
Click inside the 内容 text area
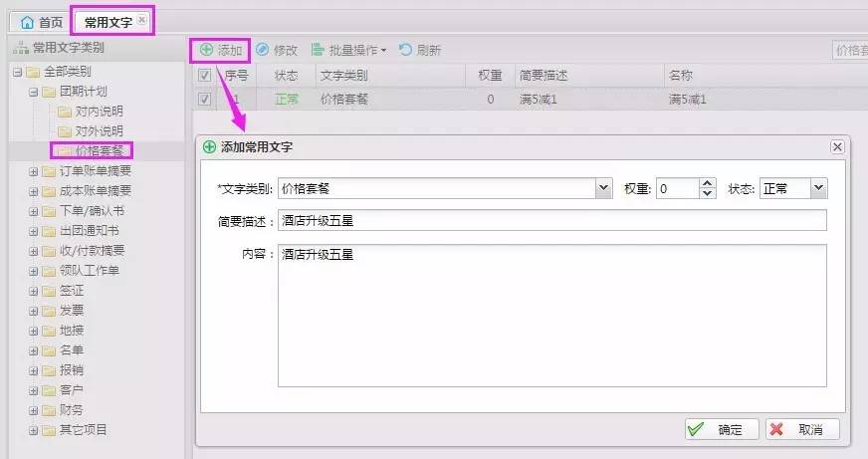(552, 314)
